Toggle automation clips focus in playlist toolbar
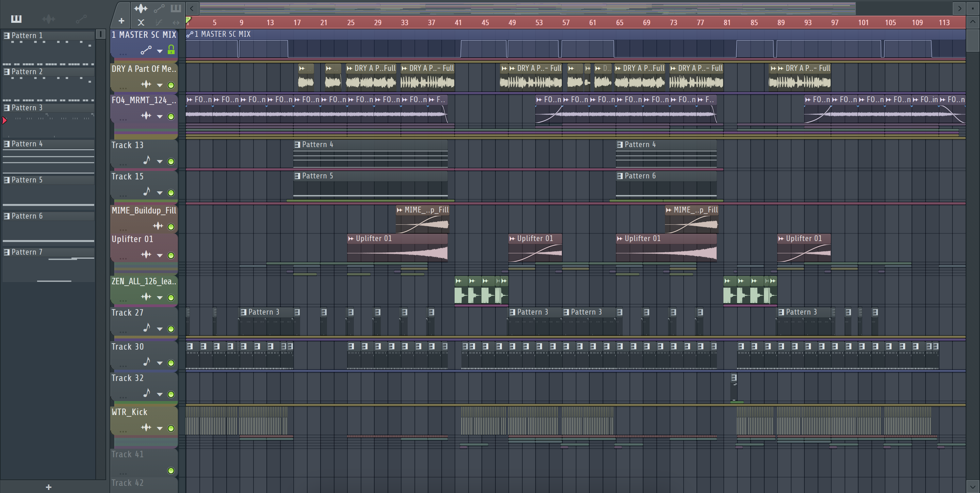Viewport: 980px width, 493px height. pyautogui.click(x=159, y=8)
